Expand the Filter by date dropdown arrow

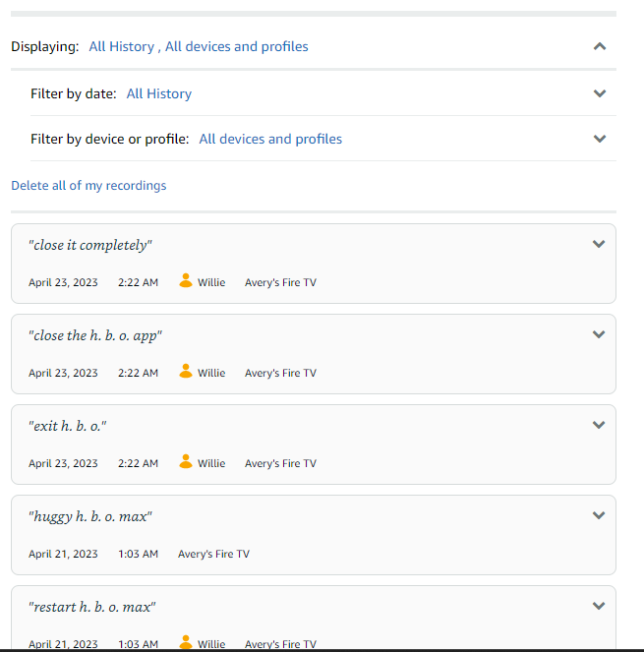600,93
